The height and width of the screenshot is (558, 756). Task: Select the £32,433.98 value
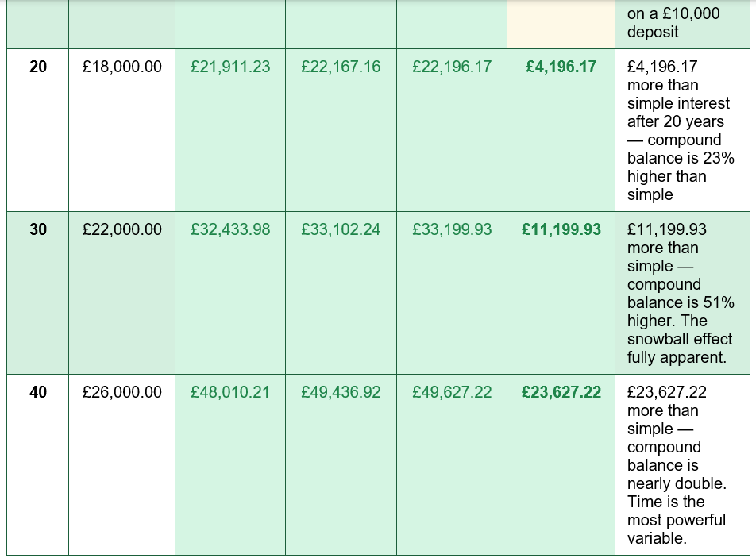click(230, 229)
